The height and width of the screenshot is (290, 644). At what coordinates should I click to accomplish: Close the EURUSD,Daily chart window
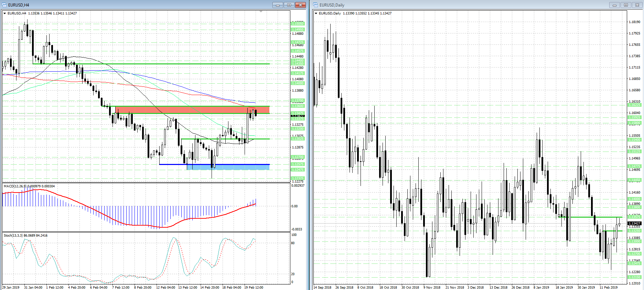pyautogui.click(x=637, y=5)
